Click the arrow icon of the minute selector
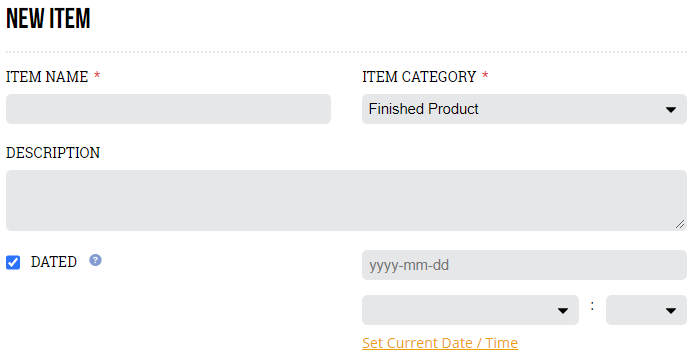Viewport: 700px width, 361px height. [x=671, y=311]
